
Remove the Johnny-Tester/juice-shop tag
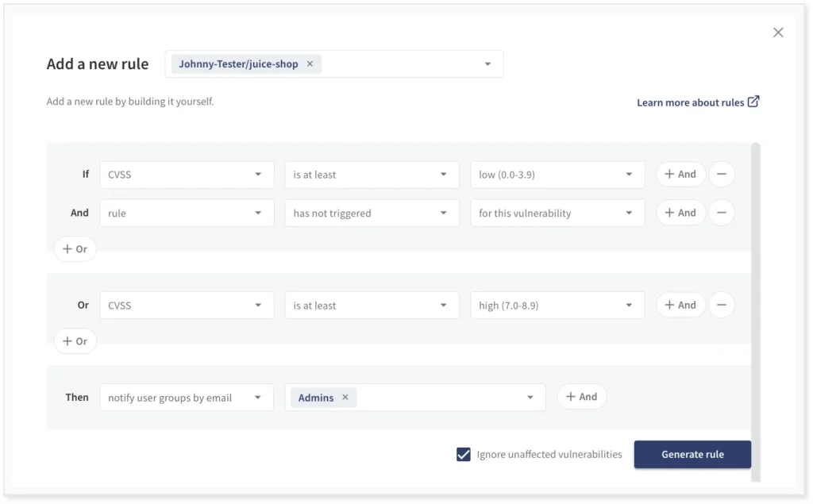[x=310, y=64]
